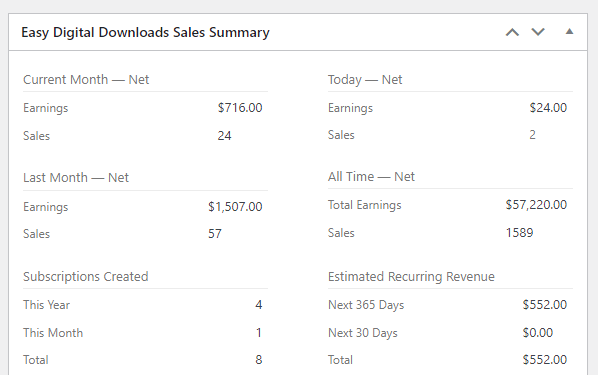The image size is (598, 375).
Task: Select the Current Month — Net heading
Action: pyautogui.click(x=86, y=79)
